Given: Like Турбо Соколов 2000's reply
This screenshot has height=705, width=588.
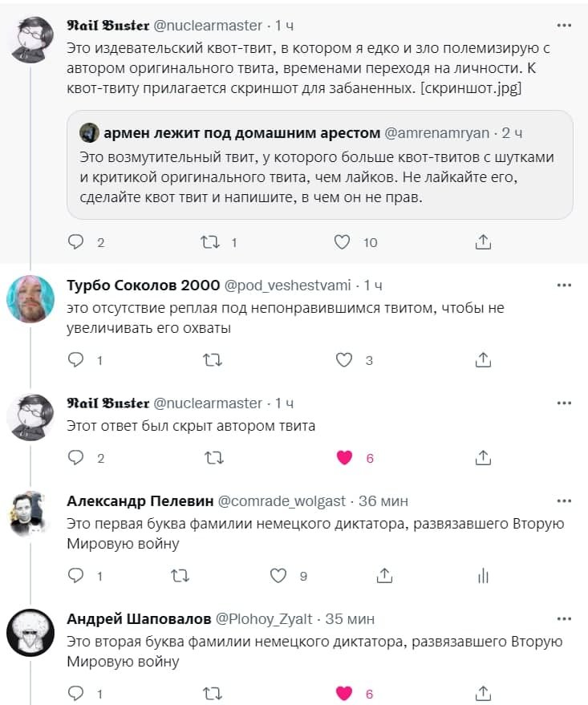Looking at the screenshot, I should coord(344,360).
